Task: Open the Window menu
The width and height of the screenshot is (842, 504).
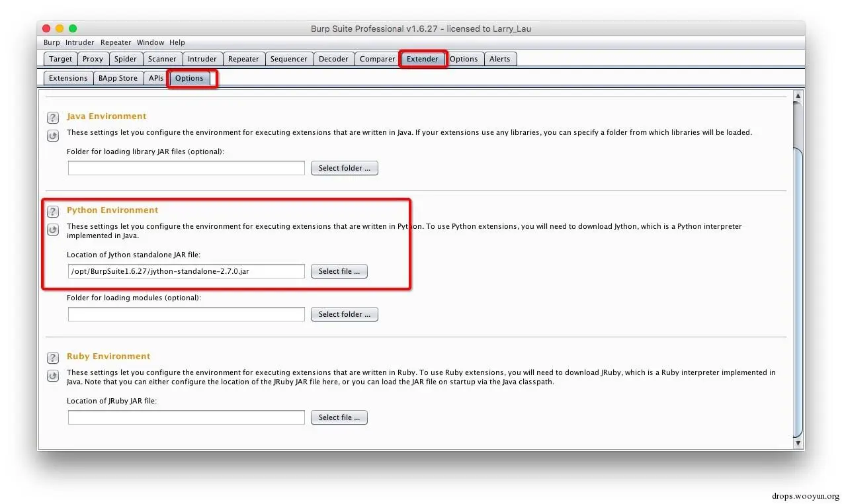Action: [151, 42]
